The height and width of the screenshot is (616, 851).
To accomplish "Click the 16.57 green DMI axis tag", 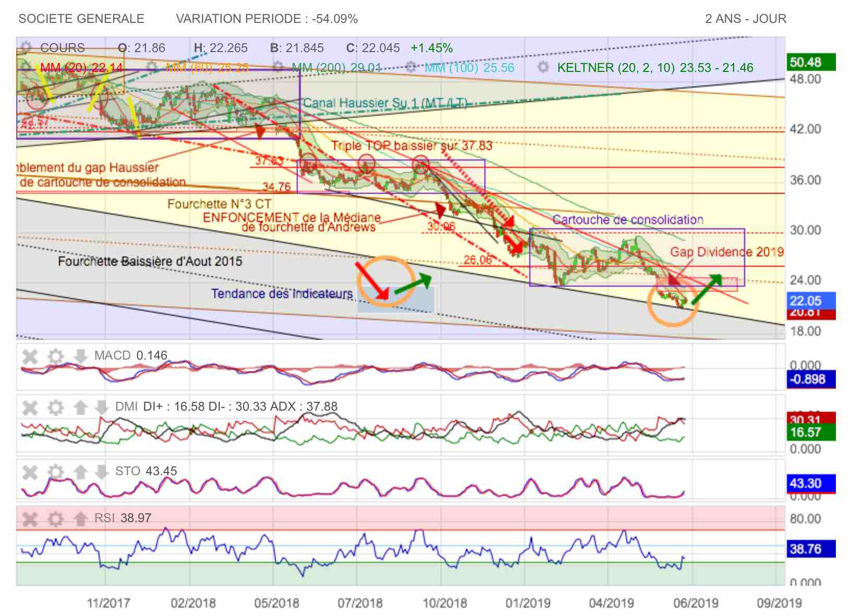I will 811,432.
